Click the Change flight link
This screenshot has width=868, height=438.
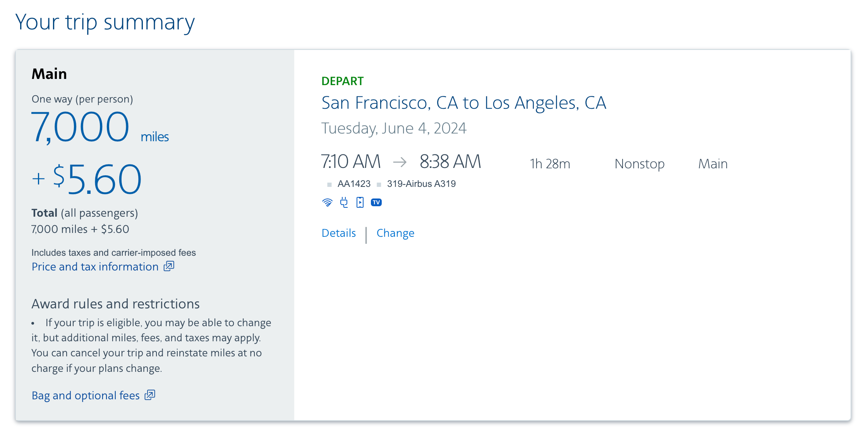pos(395,233)
